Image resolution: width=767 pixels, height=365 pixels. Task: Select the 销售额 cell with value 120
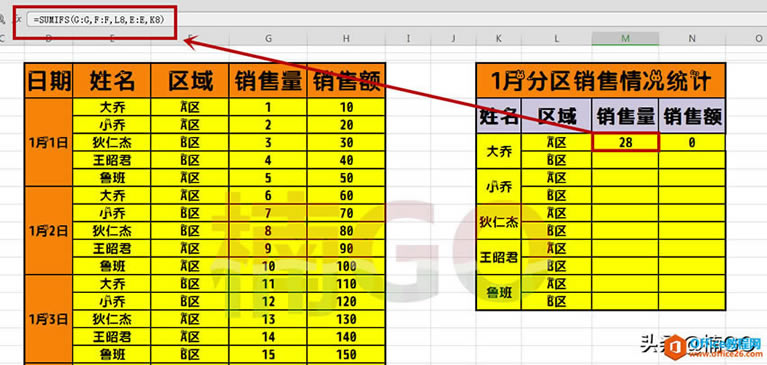(x=346, y=301)
